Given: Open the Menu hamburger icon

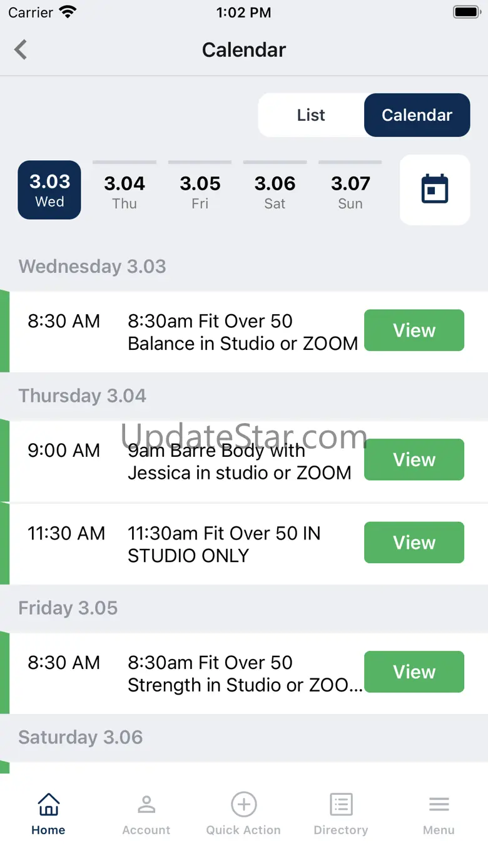Looking at the screenshot, I should (439, 804).
